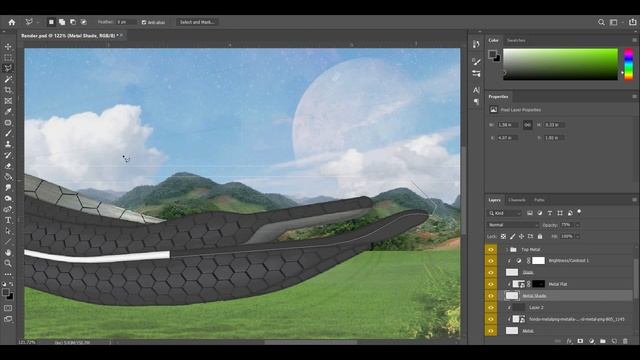The image size is (640, 360).
Task: Select the Rectangular Marquee tool
Action: 8,58
